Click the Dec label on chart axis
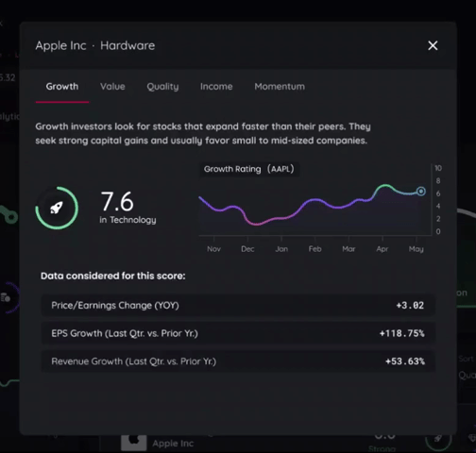Image resolution: width=476 pixels, height=453 pixels. [x=247, y=249]
